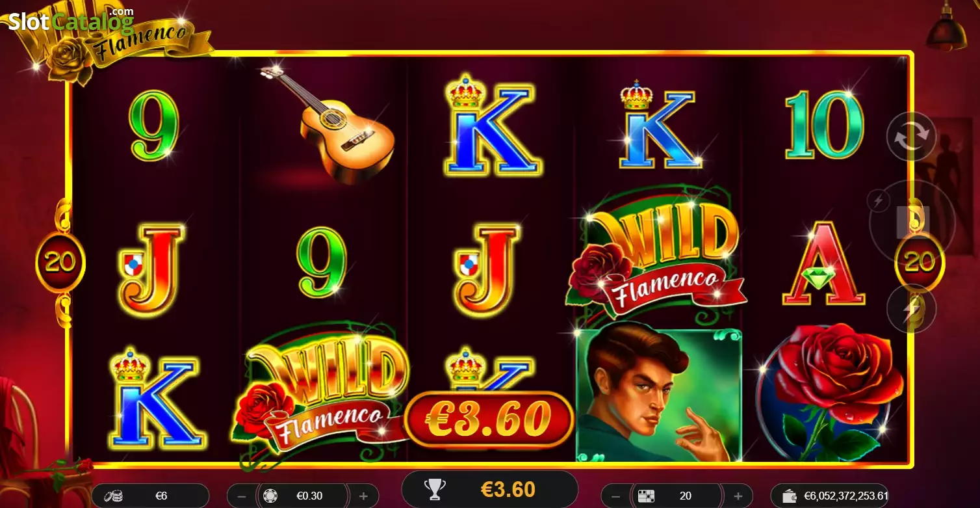Click the red rose symbol

pyautogui.click(x=831, y=392)
